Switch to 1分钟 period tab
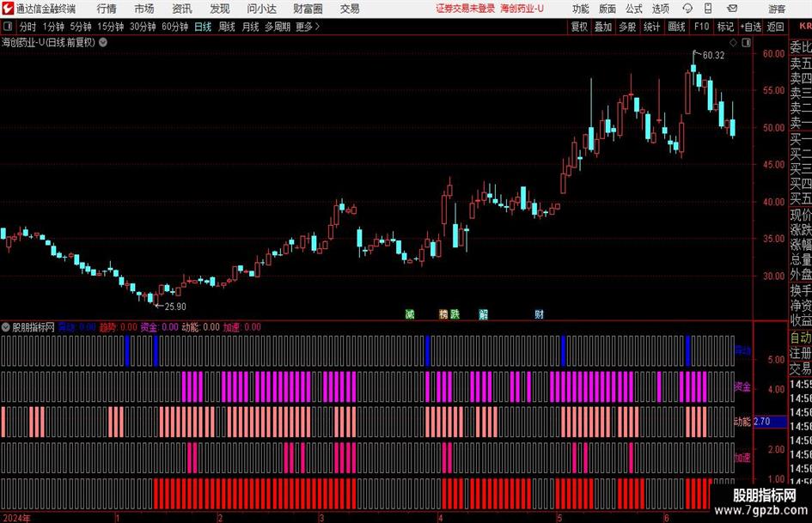Viewport: 812px width, 523px height. point(53,27)
